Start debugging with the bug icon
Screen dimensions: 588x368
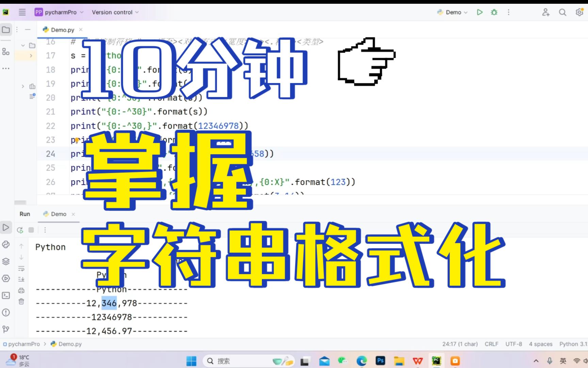(494, 12)
